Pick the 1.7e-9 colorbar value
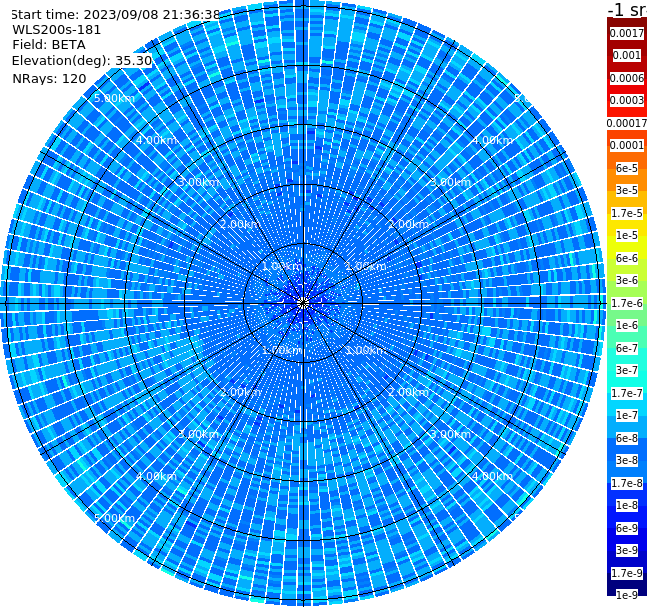This screenshot has width=647, height=607. tap(627, 573)
